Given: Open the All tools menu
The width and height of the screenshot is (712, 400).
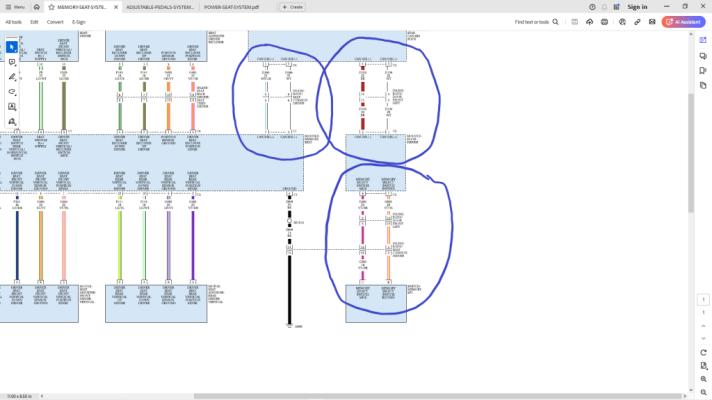Looking at the screenshot, I should coord(13,22).
